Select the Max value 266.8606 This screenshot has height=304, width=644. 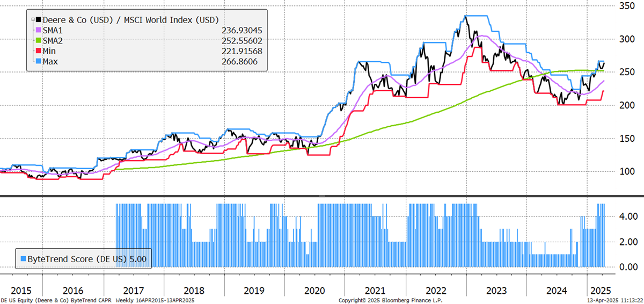[x=239, y=62]
